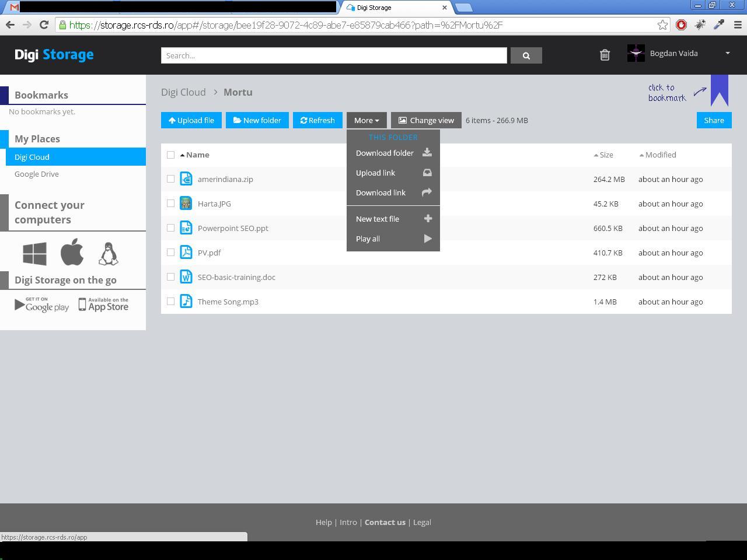Select Digi Cloud under My Places
The image size is (747, 560).
(76, 157)
